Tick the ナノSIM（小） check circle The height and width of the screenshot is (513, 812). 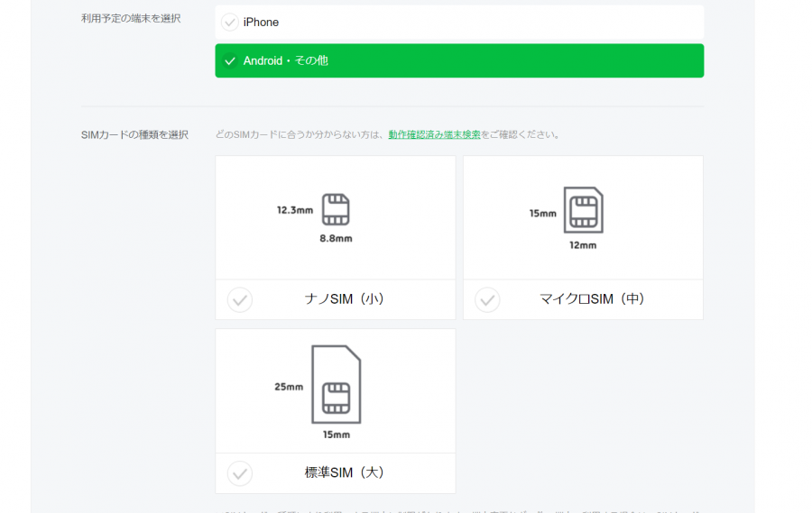coord(240,299)
